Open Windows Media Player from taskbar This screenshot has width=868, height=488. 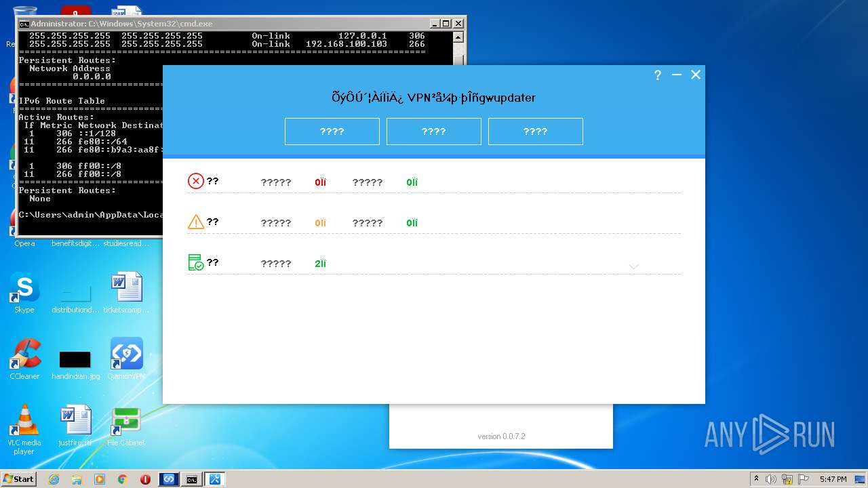tap(100, 479)
